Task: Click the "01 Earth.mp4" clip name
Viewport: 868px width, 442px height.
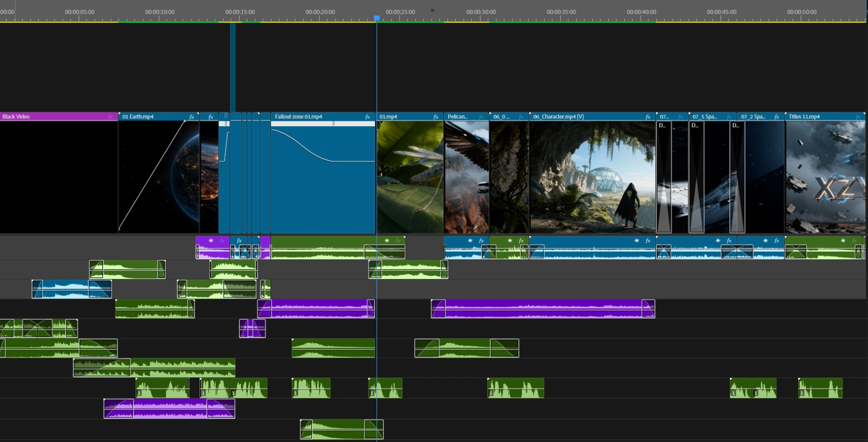Action: (x=138, y=117)
